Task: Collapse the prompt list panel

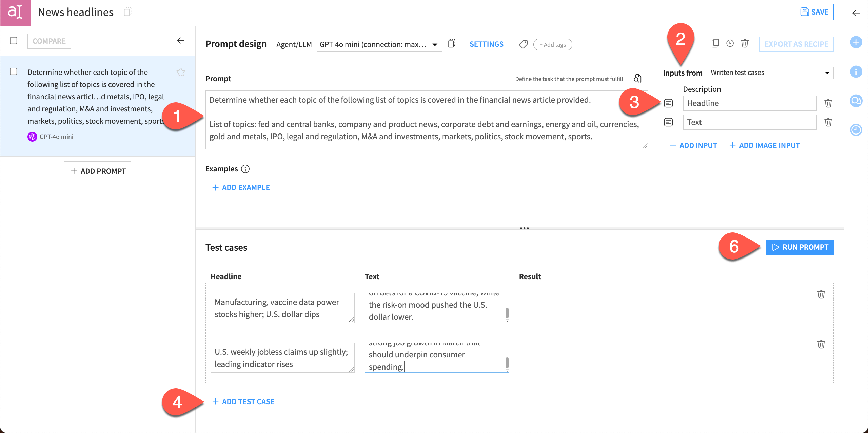Action: 181,41
